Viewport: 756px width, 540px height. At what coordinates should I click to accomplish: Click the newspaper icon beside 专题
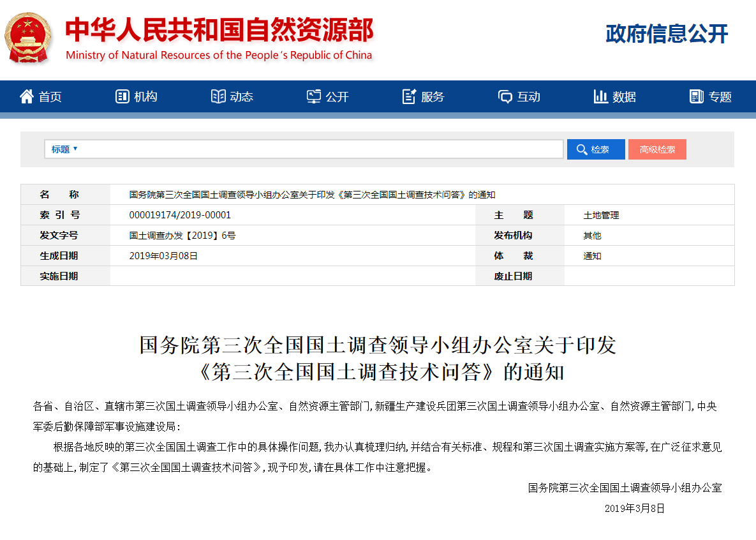click(x=696, y=96)
